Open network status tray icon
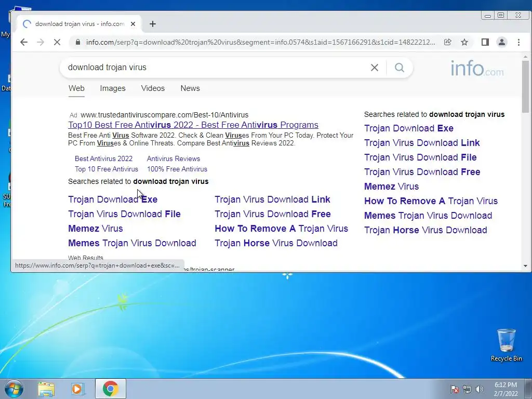This screenshot has width=532, height=399. point(467,389)
